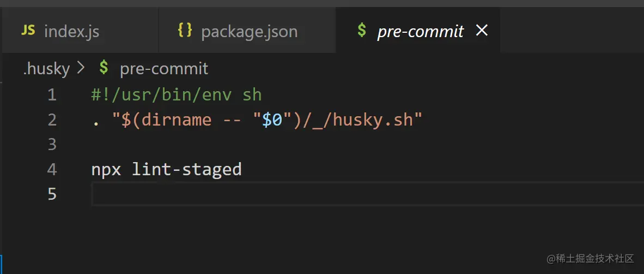Click the shebang comment on line 1
Screen dimensions: 644x274
point(177,95)
